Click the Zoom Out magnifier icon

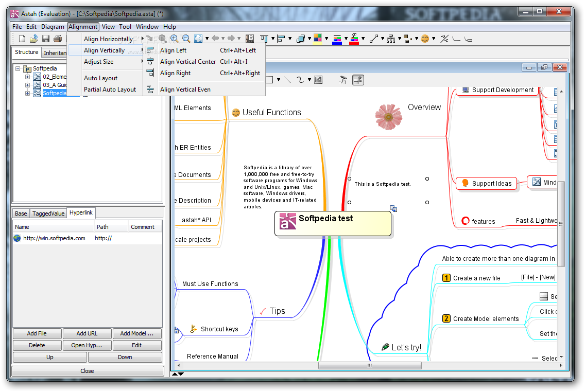click(x=186, y=39)
